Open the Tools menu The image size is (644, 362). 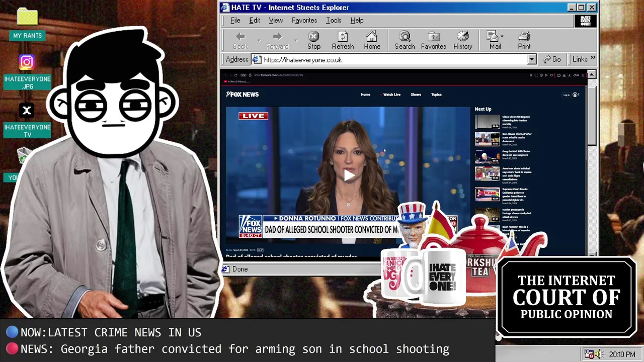(x=334, y=21)
